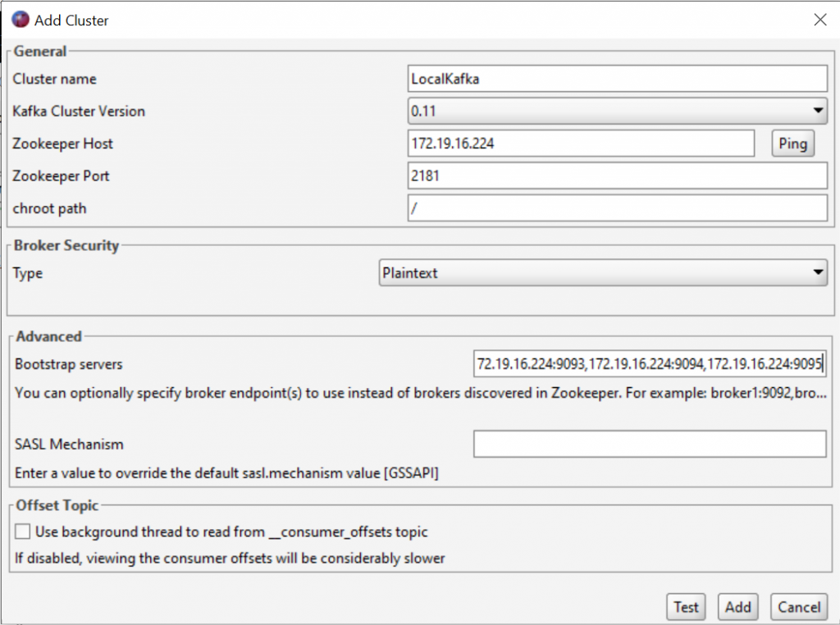Click the SASL Mechanism input box
840x625 pixels.
(x=651, y=444)
